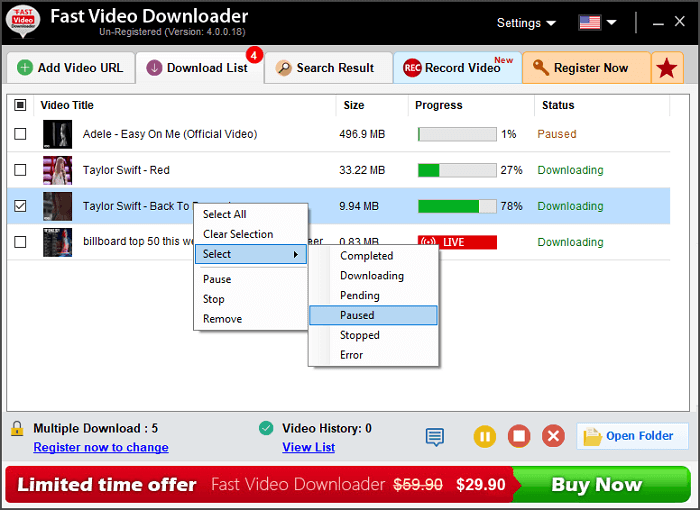Click the red REC icon

point(412,68)
